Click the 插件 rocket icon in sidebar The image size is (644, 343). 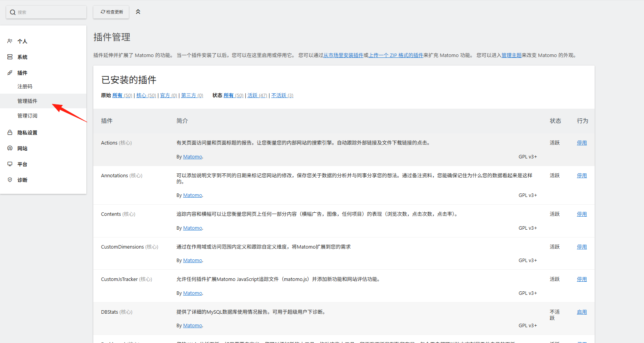point(10,72)
